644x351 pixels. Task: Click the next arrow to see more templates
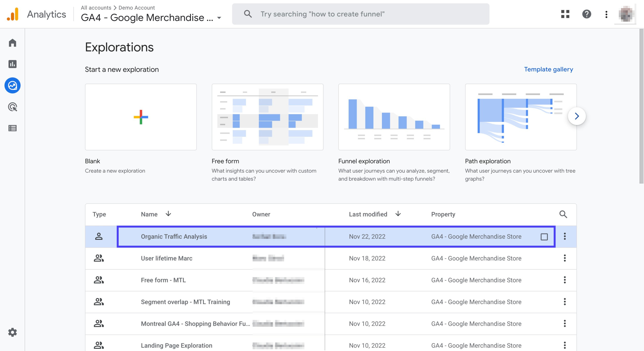[577, 116]
